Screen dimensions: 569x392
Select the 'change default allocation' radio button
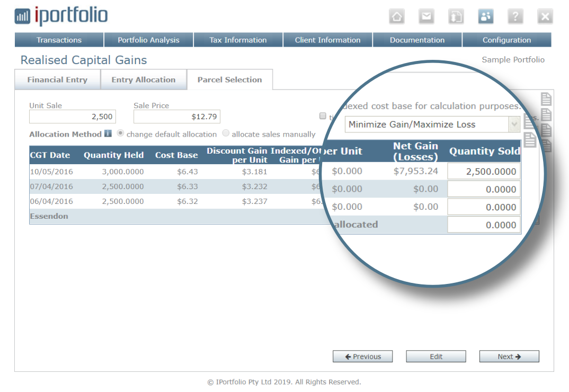[x=121, y=133]
